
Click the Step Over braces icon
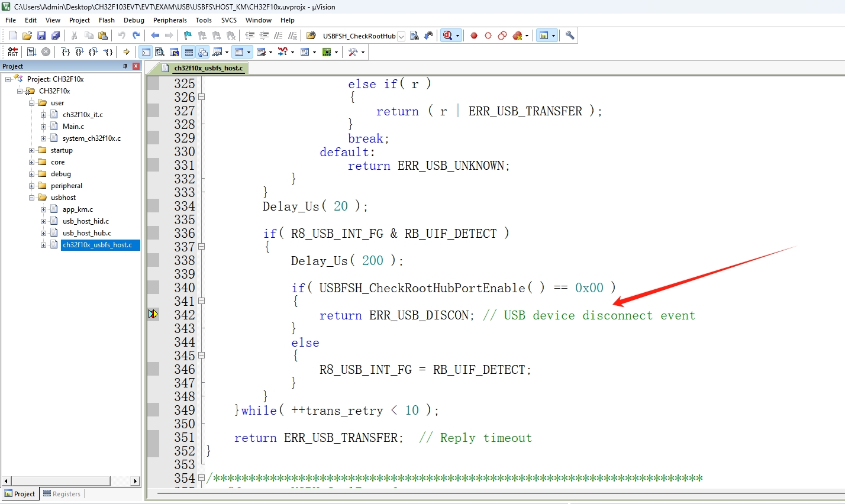79,52
